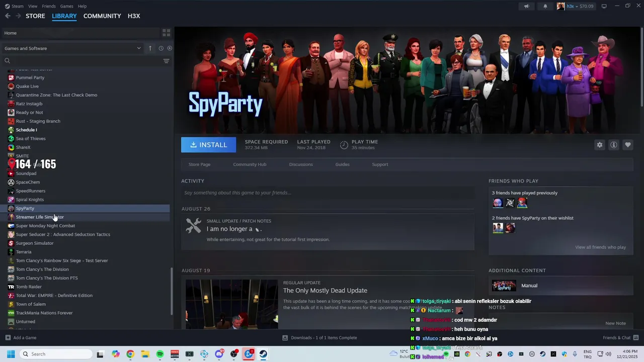Click the ShareX icon in library

[11, 147]
